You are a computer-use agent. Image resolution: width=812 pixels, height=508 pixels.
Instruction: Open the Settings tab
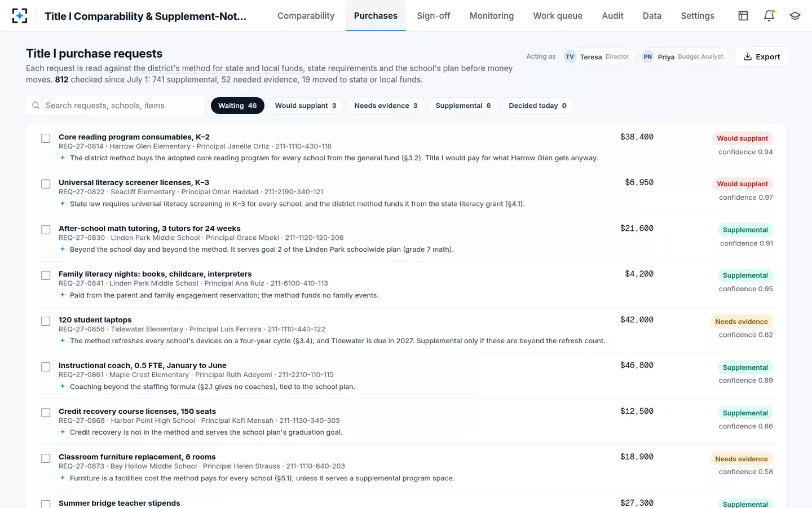[x=698, y=16]
